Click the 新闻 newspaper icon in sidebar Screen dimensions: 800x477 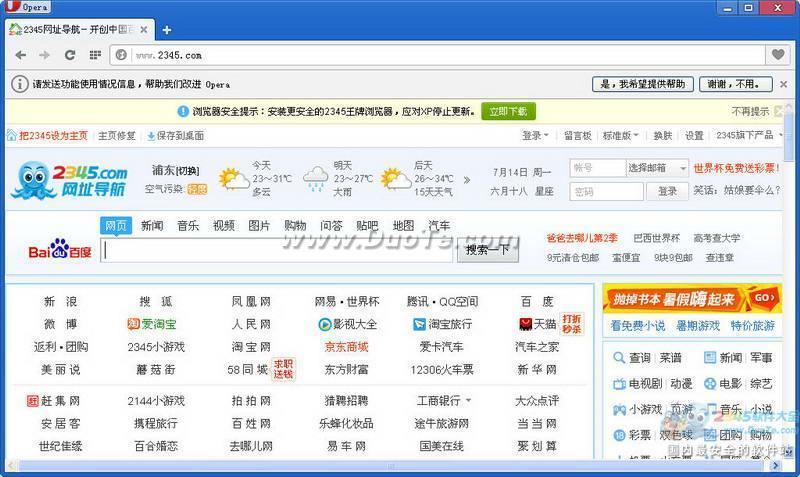(x=710, y=358)
